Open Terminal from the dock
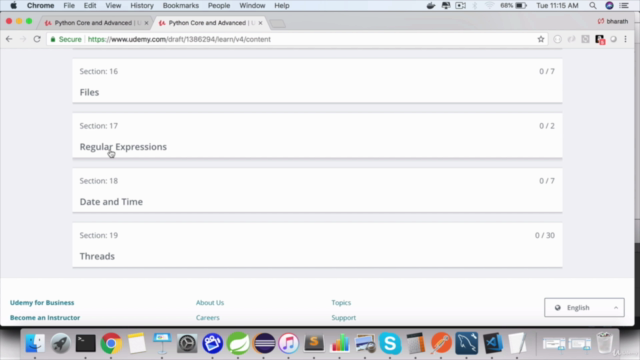Viewport: 640px width, 360px height. click(86, 343)
